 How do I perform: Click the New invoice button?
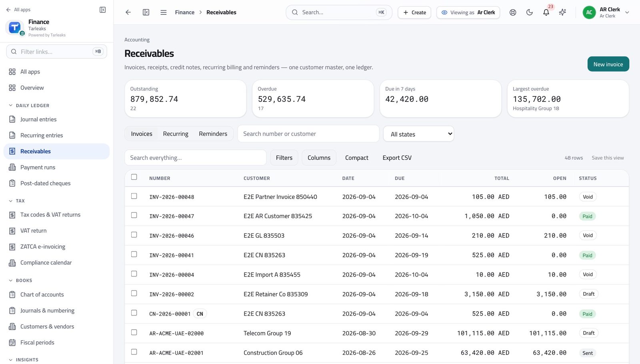pos(608,64)
